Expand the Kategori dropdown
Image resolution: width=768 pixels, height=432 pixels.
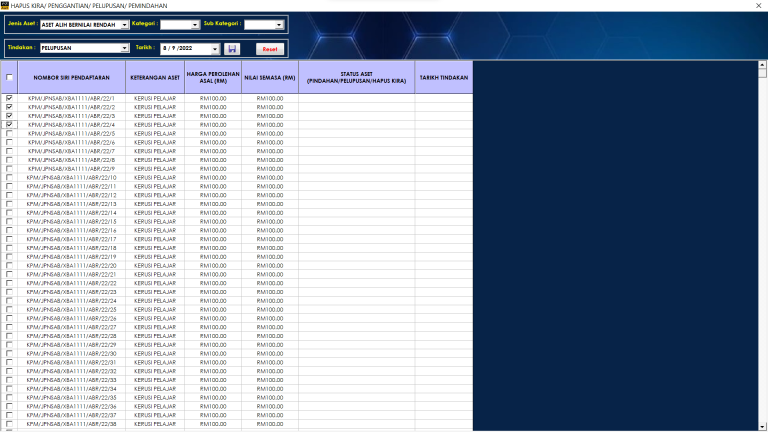(195, 24)
